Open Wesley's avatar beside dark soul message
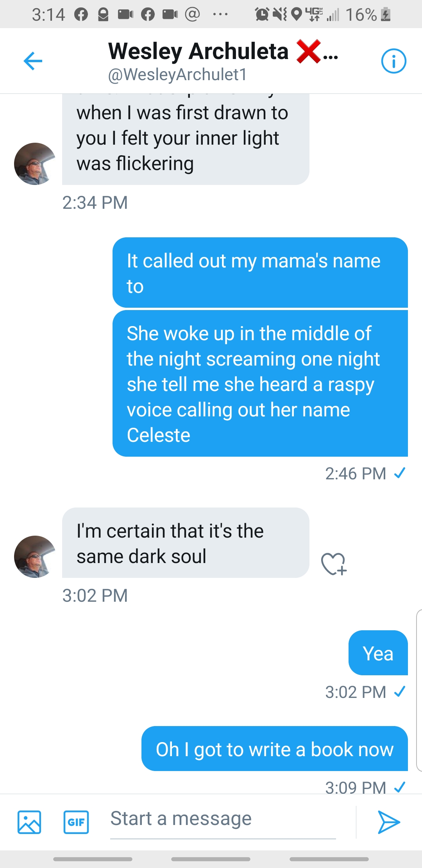Viewport: 422px width, 868px height. click(35, 556)
